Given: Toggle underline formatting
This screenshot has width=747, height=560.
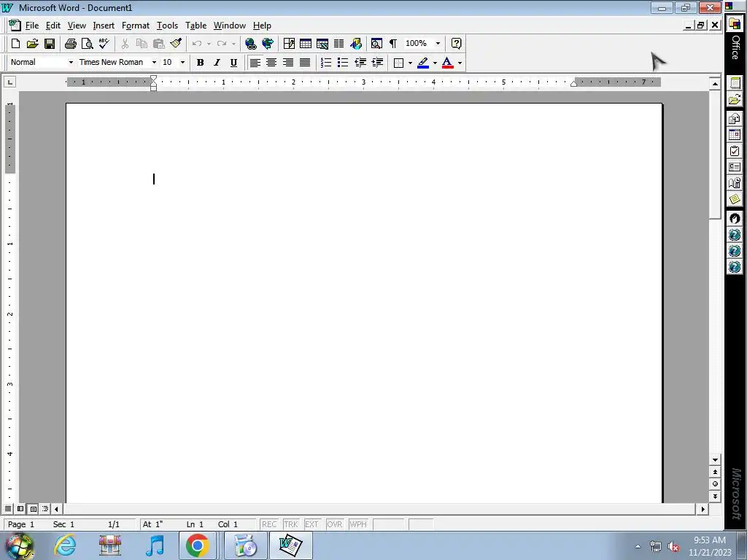Looking at the screenshot, I should click(x=233, y=63).
